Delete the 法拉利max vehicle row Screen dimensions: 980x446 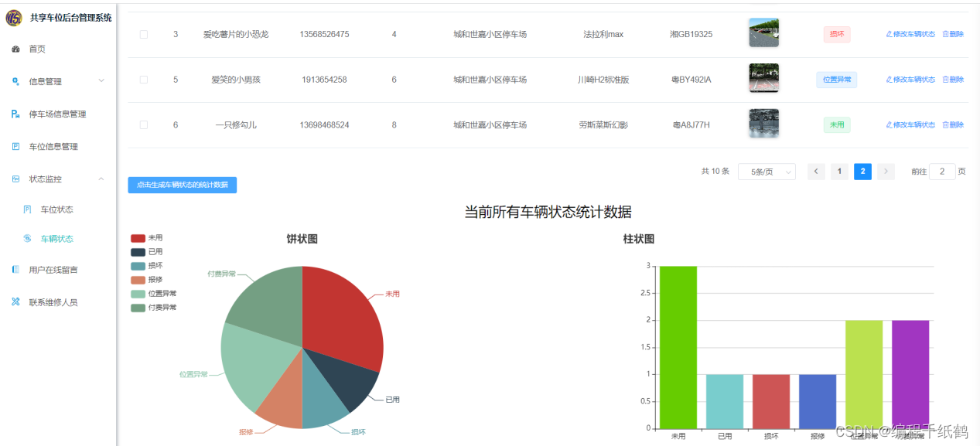[953, 34]
